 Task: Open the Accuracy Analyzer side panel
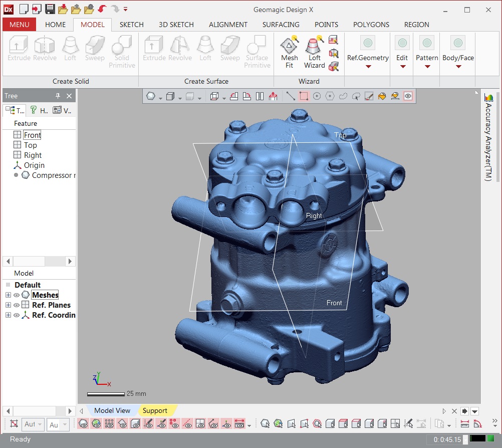(488, 137)
